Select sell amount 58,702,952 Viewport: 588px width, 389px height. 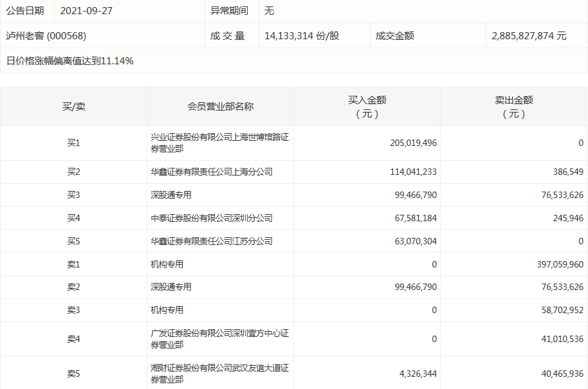coord(562,311)
